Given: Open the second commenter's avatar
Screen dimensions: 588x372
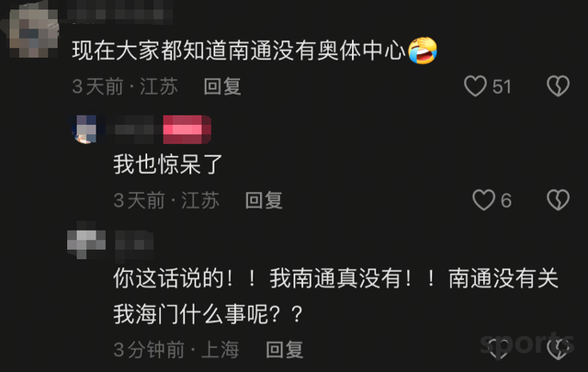Looking at the screenshot, I should pyautogui.click(x=85, y=130).
